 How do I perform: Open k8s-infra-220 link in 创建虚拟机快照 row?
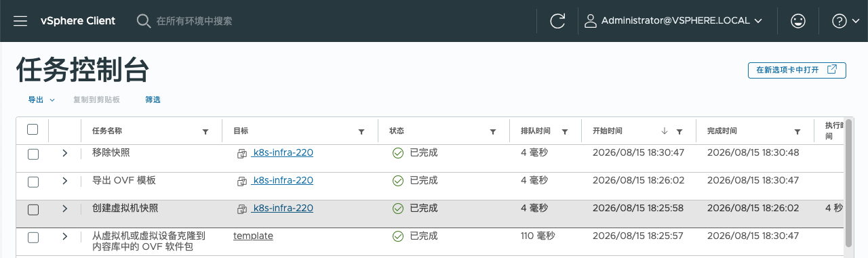[x=282, y=209]
